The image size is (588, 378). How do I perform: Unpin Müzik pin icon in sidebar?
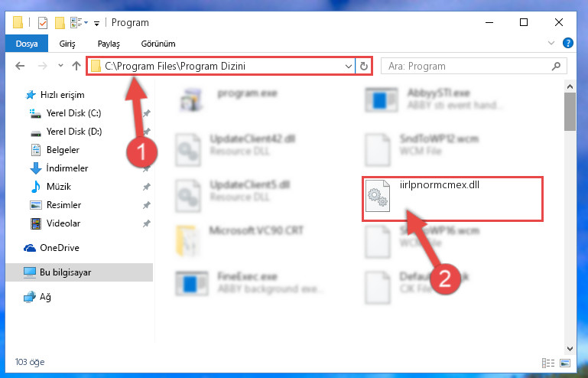pyautogui.click(x=147, y=187)
